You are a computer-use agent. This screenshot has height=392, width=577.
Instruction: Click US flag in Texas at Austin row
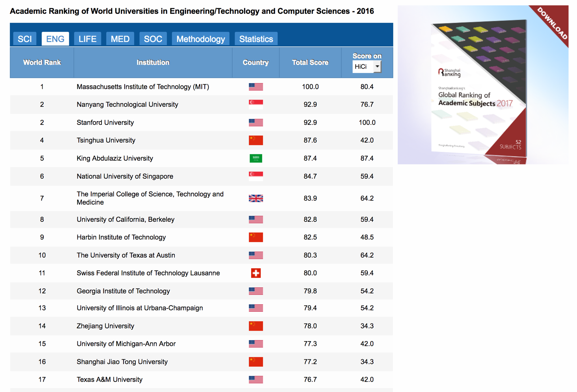click(x=256, y=255)
